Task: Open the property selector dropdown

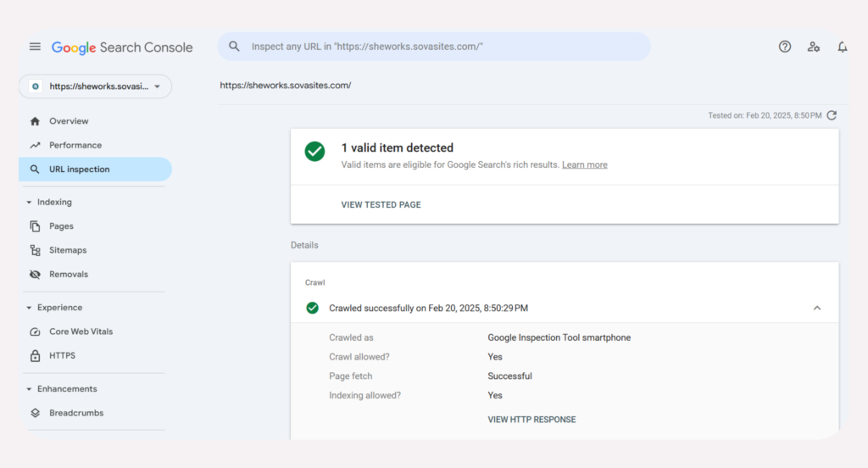Action: (95, 86)
